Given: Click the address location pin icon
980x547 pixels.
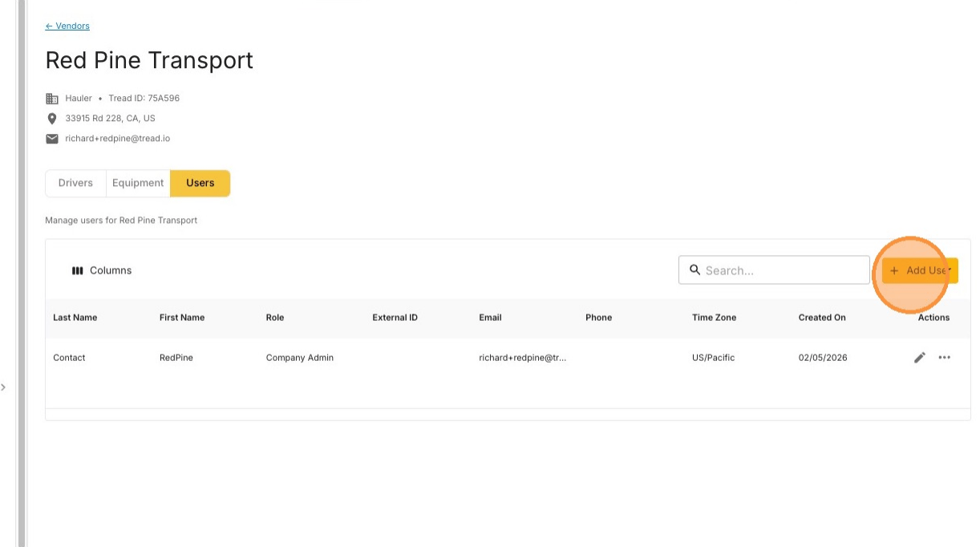Looking at the screenshot, I should pos(52,119).
